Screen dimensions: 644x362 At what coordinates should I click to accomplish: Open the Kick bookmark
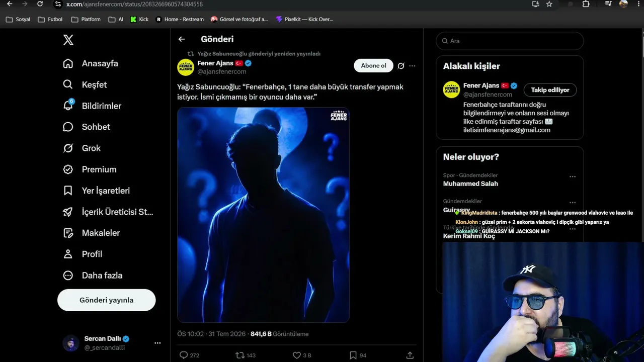pyautogui.click(x=139, y=20)
